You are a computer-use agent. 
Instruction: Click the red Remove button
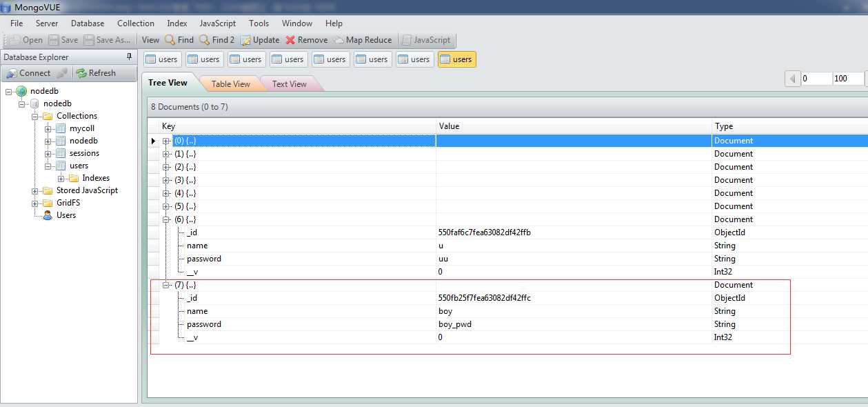307,40
